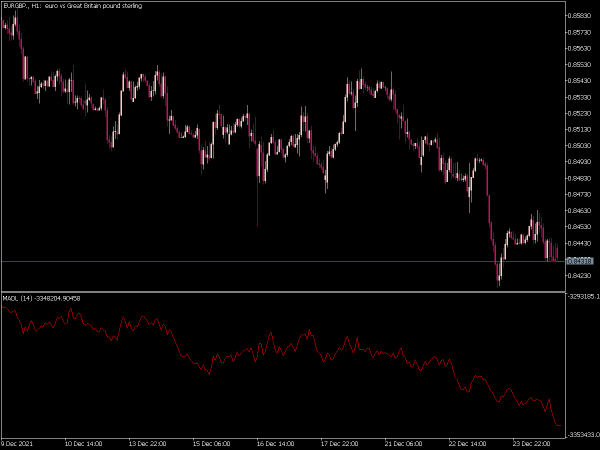
Task: Select the highlighted current price label 0.84318
Action: [580, 261]
